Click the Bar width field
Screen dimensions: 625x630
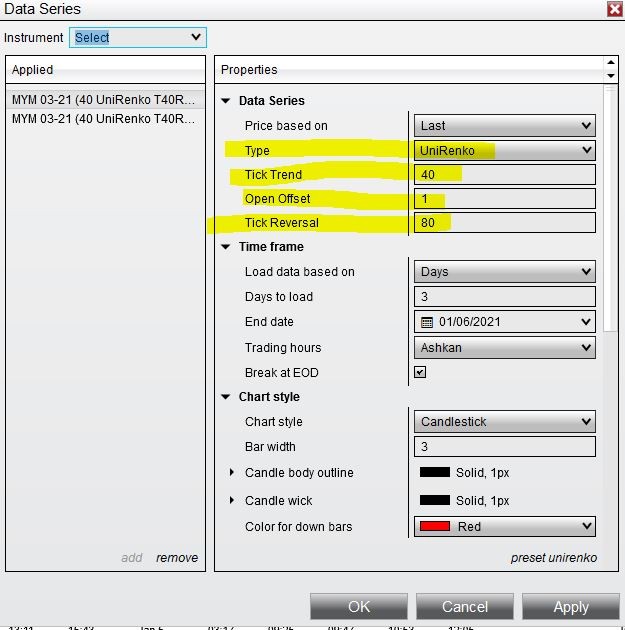click(504, 446)
